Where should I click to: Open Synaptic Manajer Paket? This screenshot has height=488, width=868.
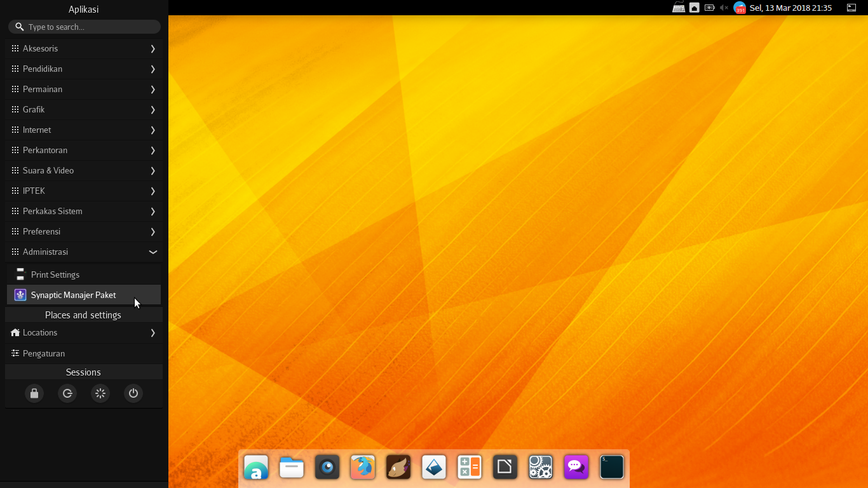tap(73, 295)
